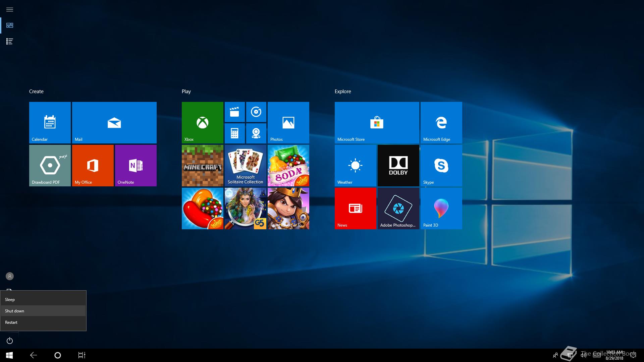Open the Microsoft Store tile
Screen dimensions: 644x362
pos(377,123)
